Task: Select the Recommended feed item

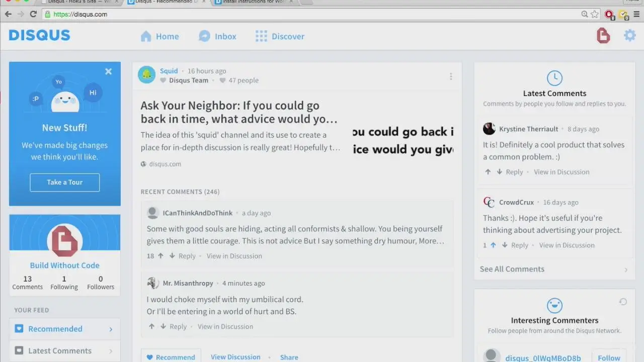Action: point(64,329)
